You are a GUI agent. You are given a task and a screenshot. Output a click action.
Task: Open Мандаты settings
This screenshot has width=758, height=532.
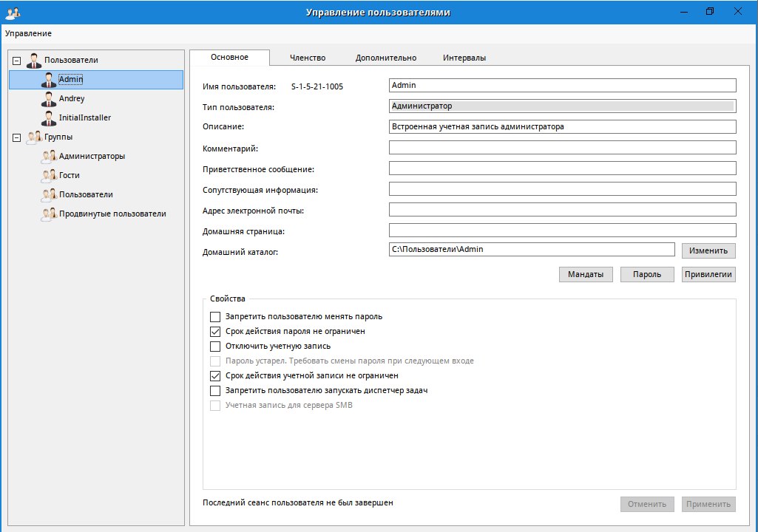click(586, 274)
